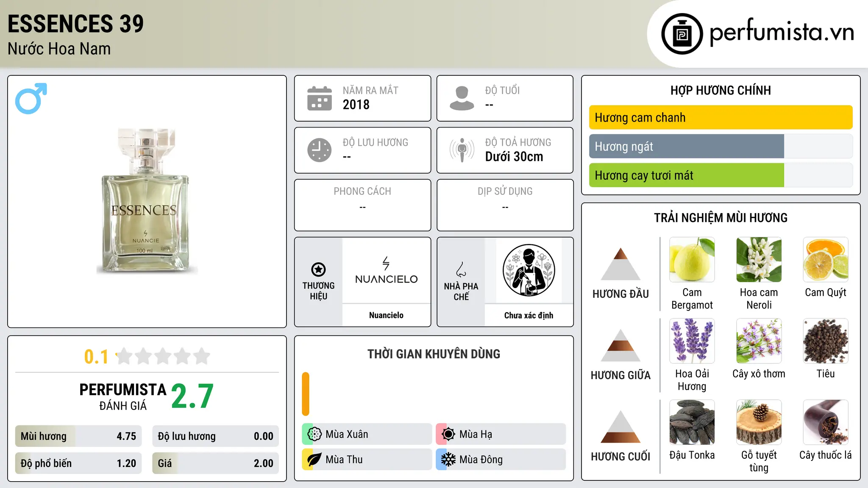Open the Cam Bergamot note image
Viewport: 868px width, 488px height.
tap(692, 260)
